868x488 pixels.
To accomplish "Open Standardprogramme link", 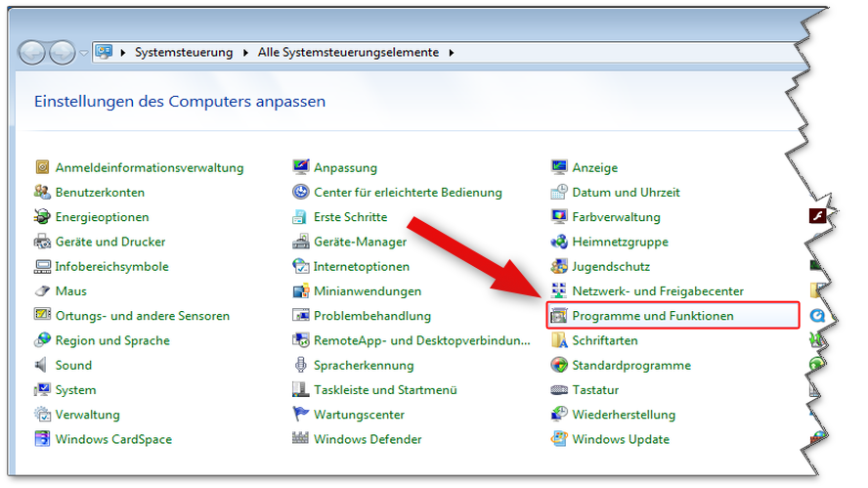I will click(631, 365).
